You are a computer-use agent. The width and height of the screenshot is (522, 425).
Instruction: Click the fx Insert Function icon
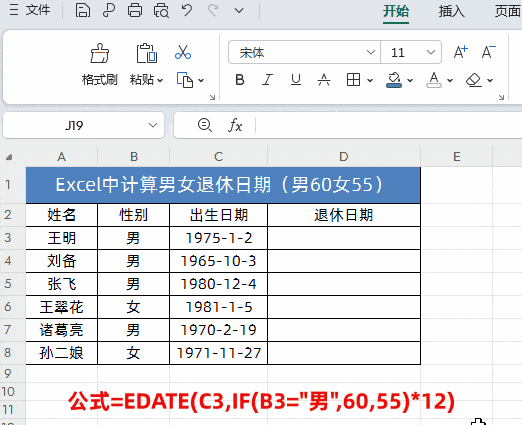235,125
